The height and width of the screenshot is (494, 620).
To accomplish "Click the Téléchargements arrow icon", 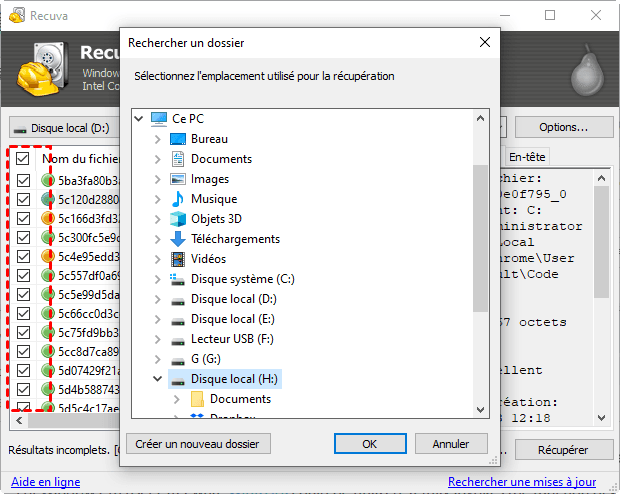I will pyautogui.click(x=178, y=239).
